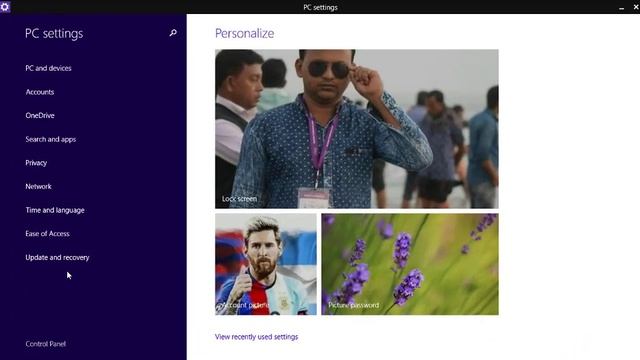Close the PC settings window
640x360 pixels.
pyautogui.click(x=636, y=7)
